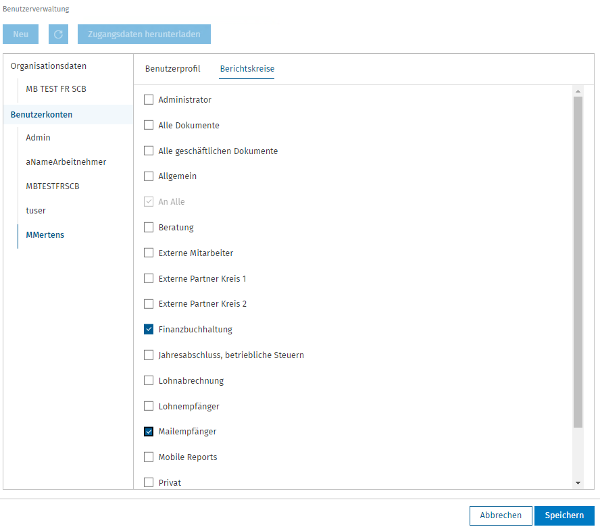Enable the Beratung checkbox

(x=148, y=227)
